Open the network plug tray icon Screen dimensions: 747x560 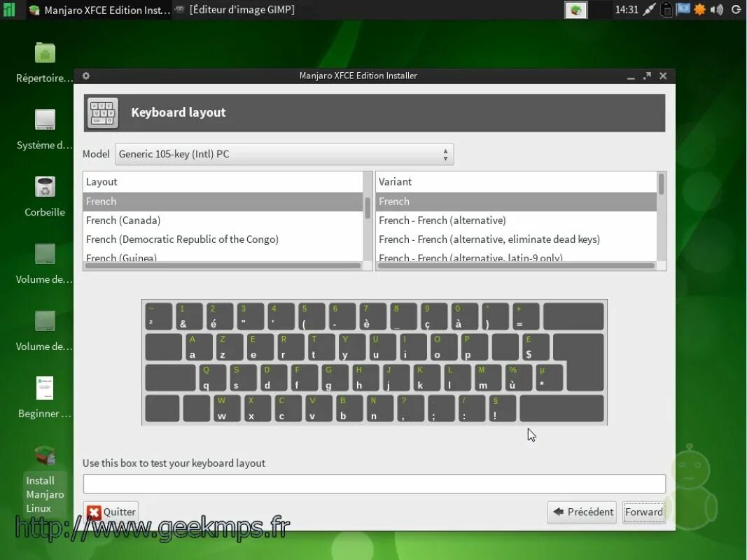pos(650,10)
